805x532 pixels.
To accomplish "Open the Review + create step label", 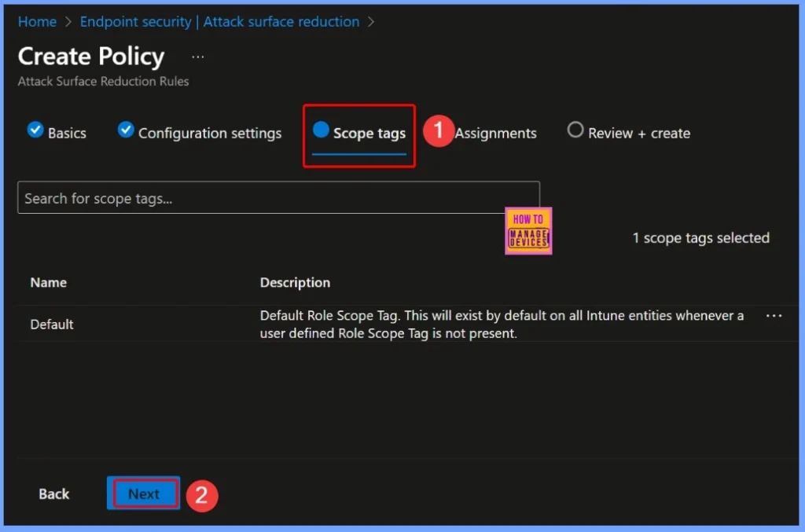I will click(639, 134).
